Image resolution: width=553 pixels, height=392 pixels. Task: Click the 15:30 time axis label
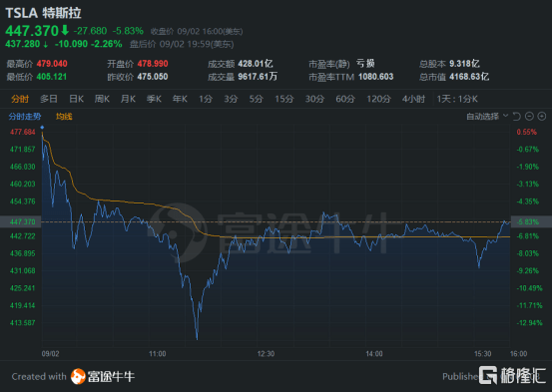tap(483, 353)
